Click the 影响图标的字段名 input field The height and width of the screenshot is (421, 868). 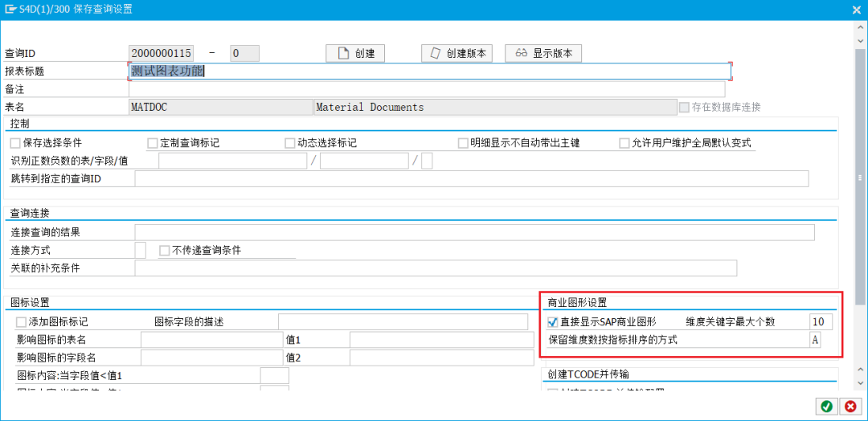(212, 358)
